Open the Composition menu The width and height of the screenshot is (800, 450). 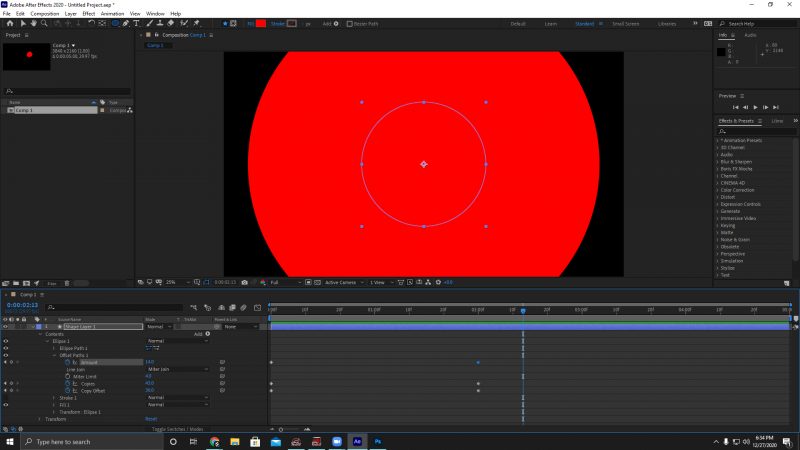[45, 14]
